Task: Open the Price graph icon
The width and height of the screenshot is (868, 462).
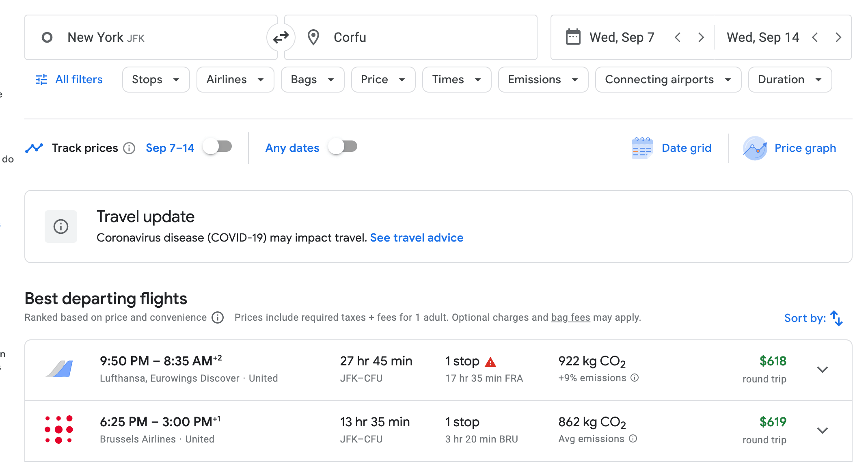Action: [x=755, y=148]
